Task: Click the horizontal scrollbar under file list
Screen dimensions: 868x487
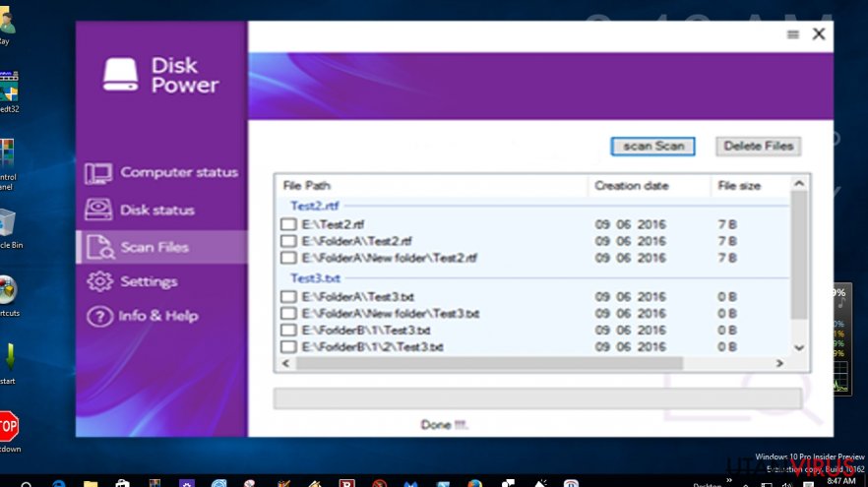Action: (531, 363)
